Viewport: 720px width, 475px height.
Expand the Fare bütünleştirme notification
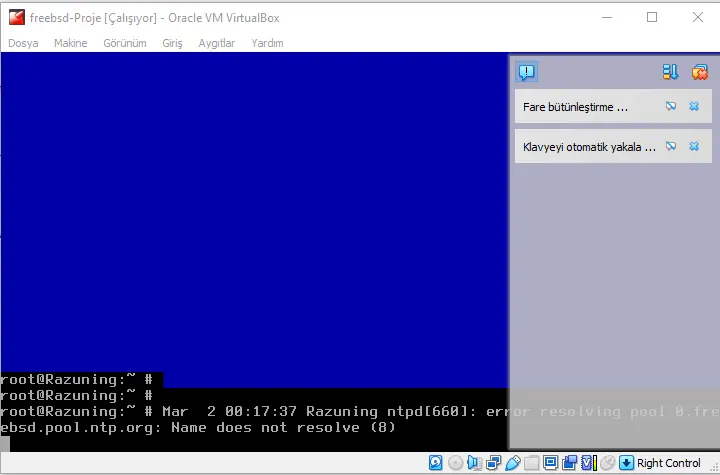coord(575,107)
